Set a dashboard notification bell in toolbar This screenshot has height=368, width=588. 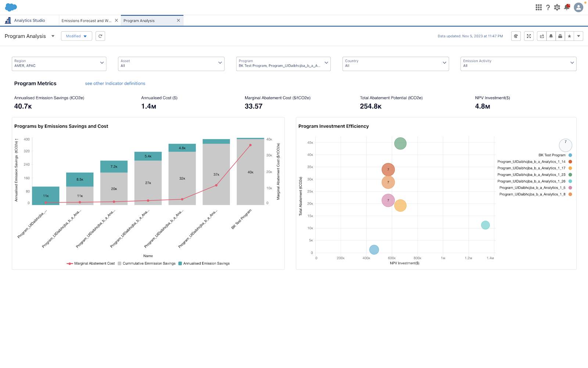(x=551, y=36)
